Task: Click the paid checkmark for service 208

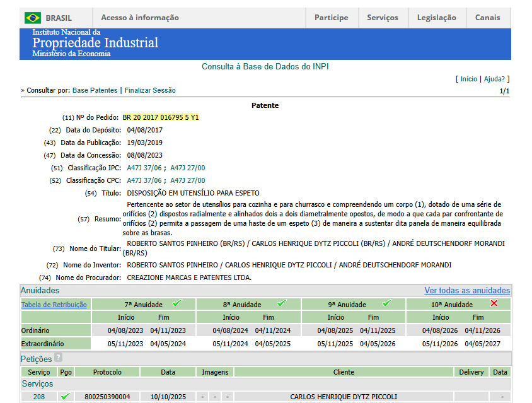Action: click(x=66, y=396)
